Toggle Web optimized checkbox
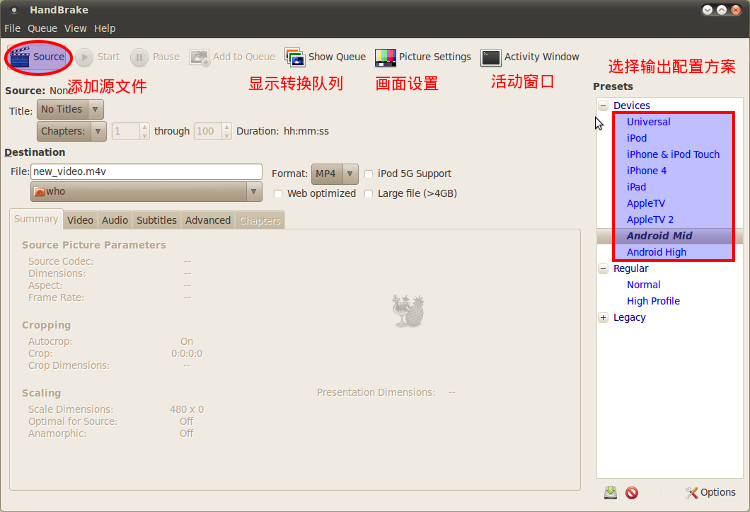This screenshot has width=750, height=512. coord(278,194)
